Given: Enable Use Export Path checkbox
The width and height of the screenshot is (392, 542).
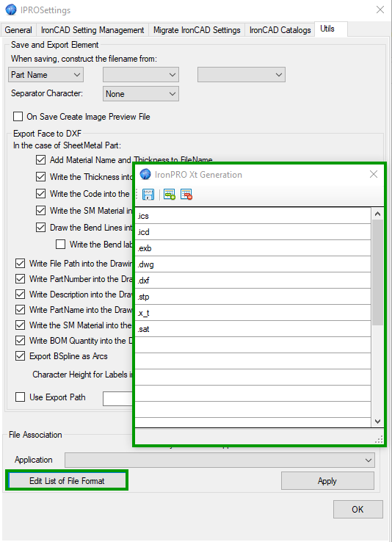Looking at the screenshot, I should tap(20, 397).
